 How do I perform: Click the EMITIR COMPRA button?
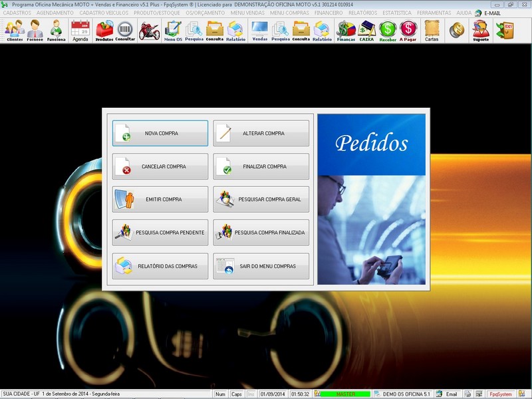(x=160, y=199)
